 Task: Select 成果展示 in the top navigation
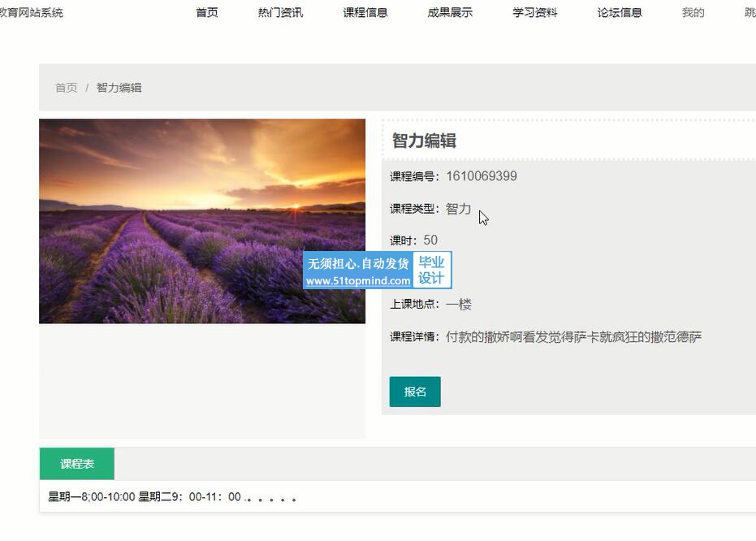[x=450, y=12]
